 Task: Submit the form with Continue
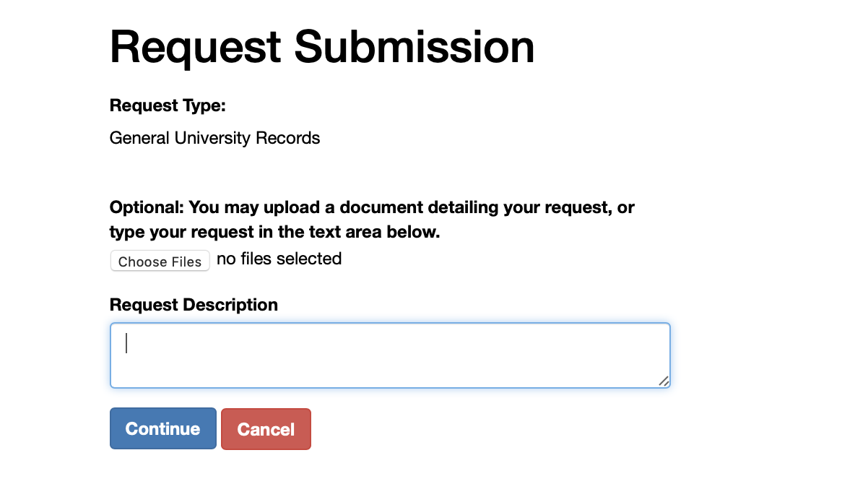tap(163, 428)
